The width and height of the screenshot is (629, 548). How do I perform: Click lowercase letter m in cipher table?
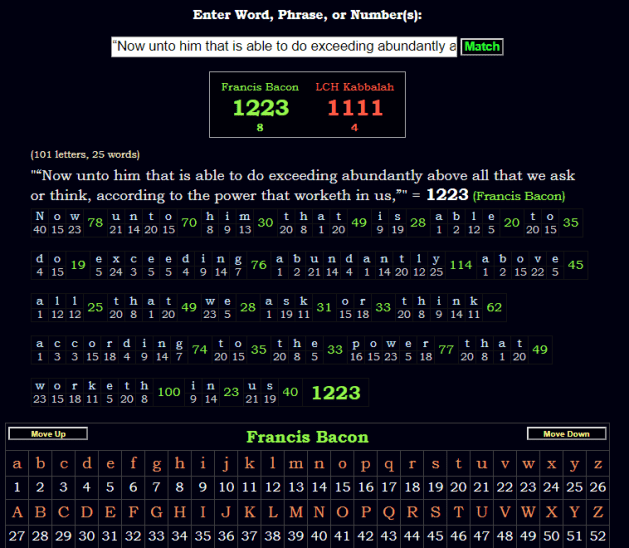click(x=296, y=464)
